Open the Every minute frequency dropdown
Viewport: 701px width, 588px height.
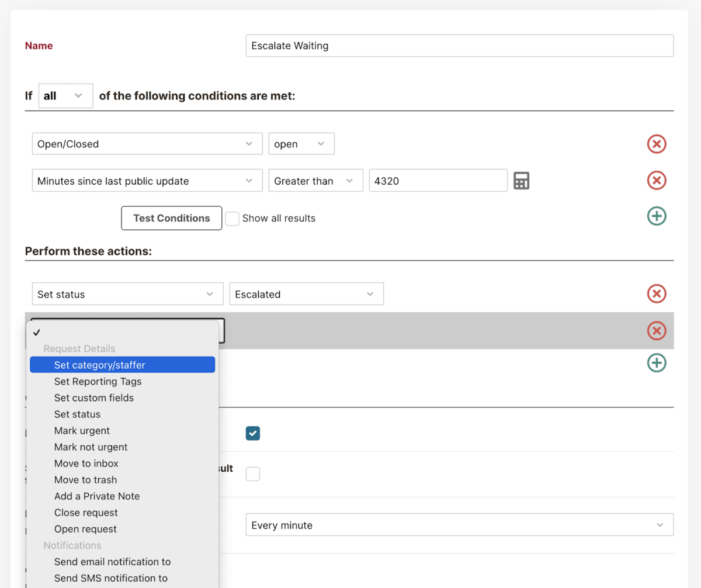coord(459,525)
